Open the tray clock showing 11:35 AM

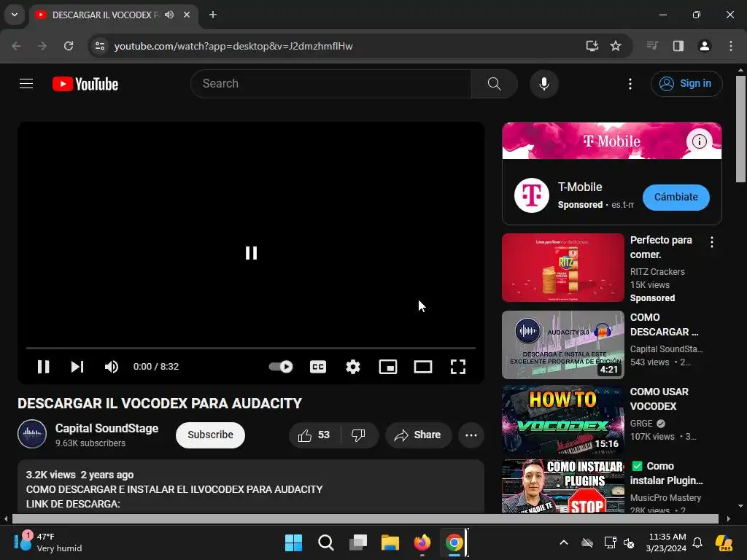pos(667,542)
